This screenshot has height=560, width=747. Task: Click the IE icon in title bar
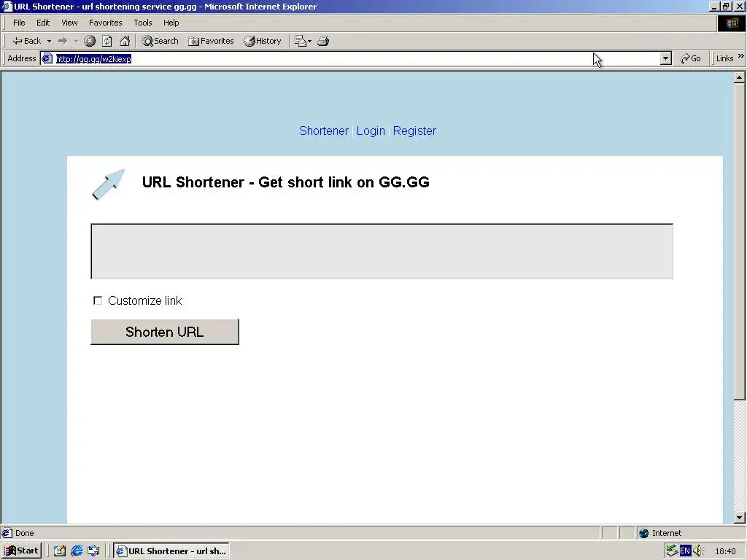pyautogui.click(x=7, y=7)
